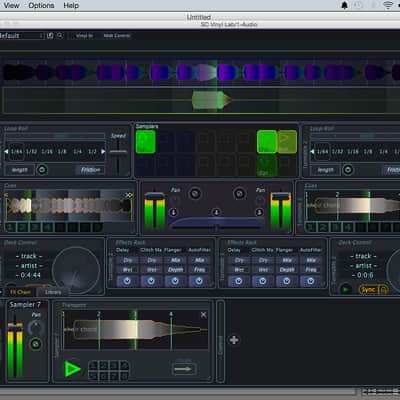Toggle the Delay effect power button in left rack

pyautogui.click(x=127, y=281)
